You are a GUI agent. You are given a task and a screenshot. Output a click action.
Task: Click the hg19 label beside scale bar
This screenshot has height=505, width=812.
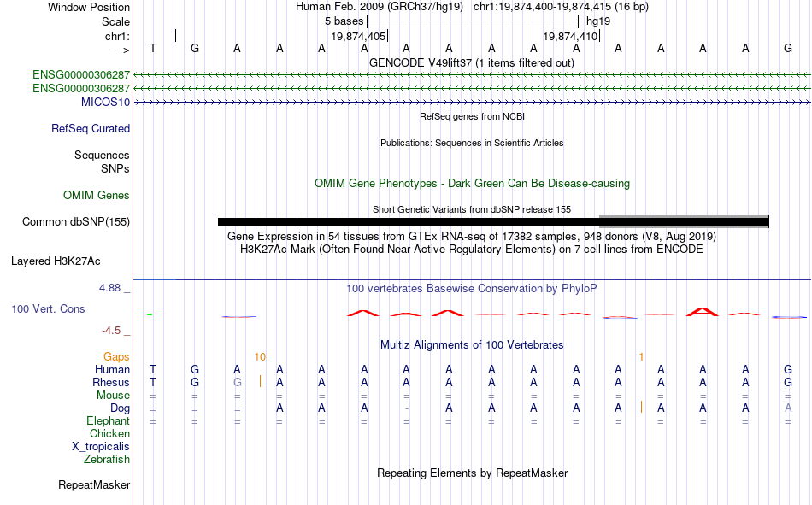598,21
